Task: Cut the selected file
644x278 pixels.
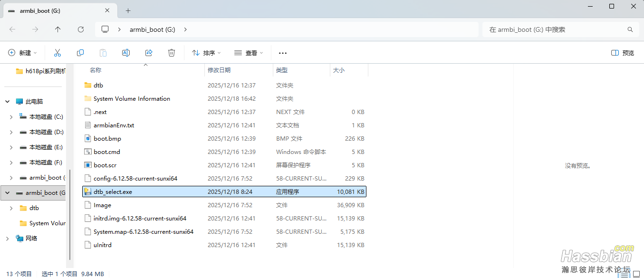Action: pos(58,53)
